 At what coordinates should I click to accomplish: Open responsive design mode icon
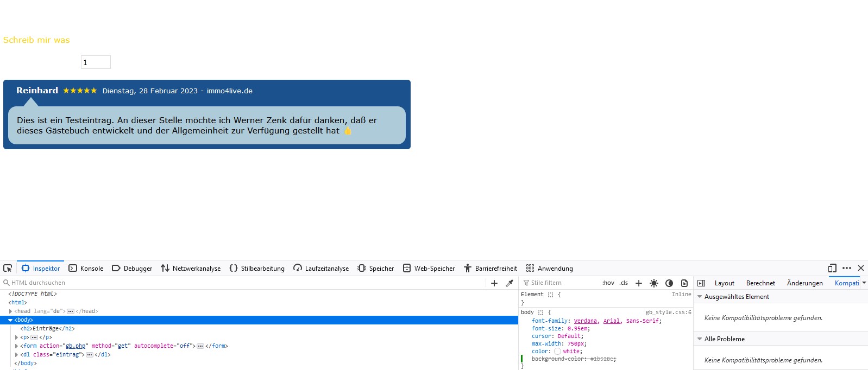832,268
